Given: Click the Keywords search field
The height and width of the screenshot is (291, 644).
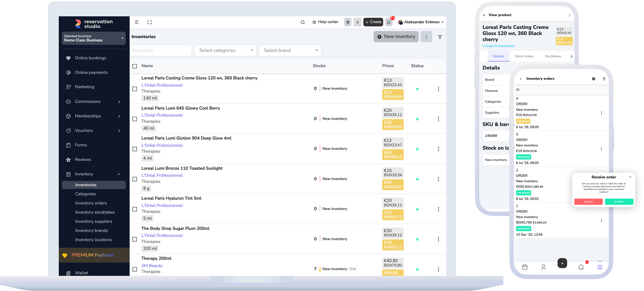Looking at the screenshot, I should 161,51.
